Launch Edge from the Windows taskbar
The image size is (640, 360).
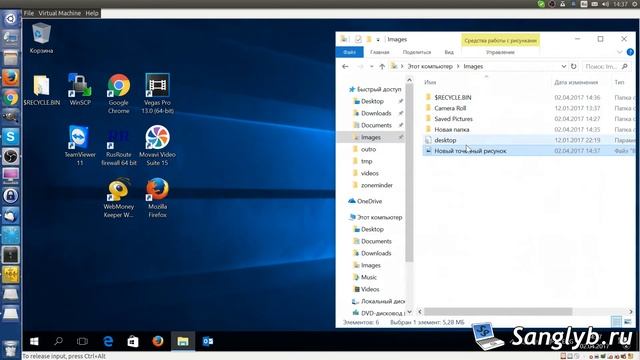pyautogui.click(x=108, y=341)
